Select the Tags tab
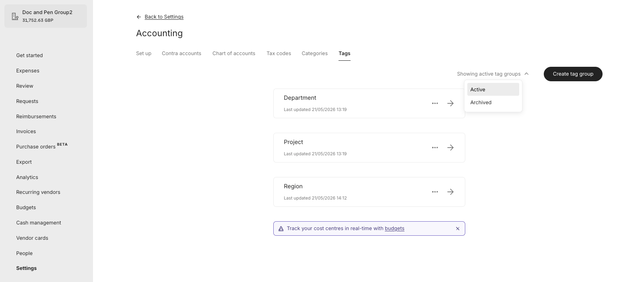 pyautogui.click(x=345, y=54)
